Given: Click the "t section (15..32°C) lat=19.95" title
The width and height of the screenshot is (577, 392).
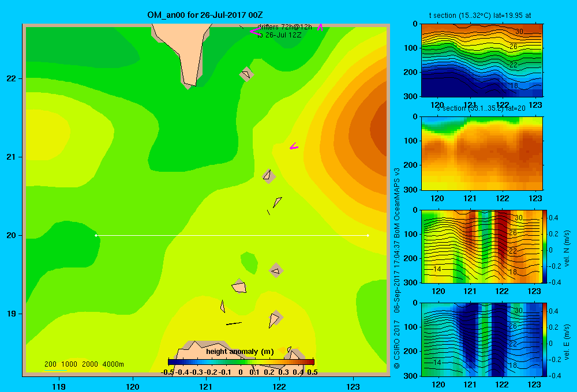Looking at the screenshot, I should 480,16.
